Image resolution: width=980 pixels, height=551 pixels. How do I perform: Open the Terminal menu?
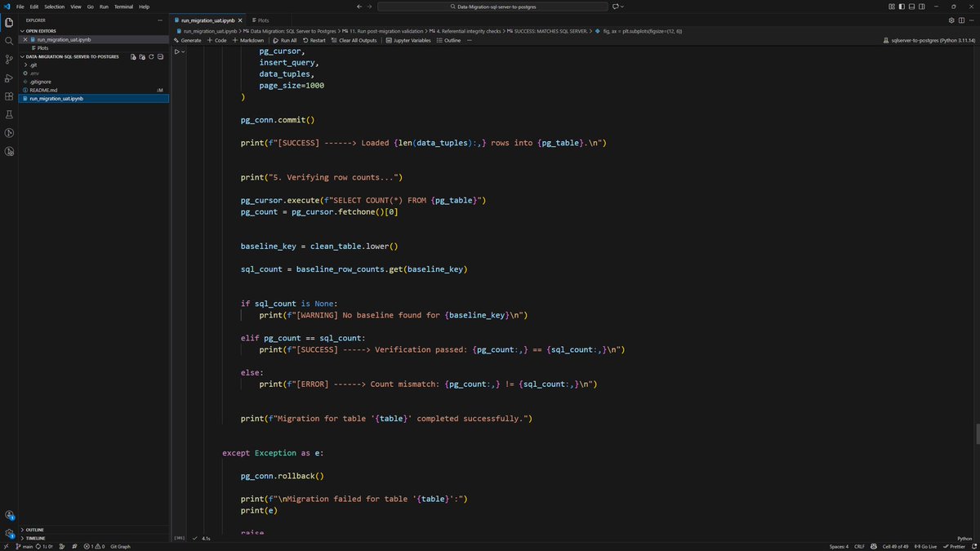coord(123,7)
